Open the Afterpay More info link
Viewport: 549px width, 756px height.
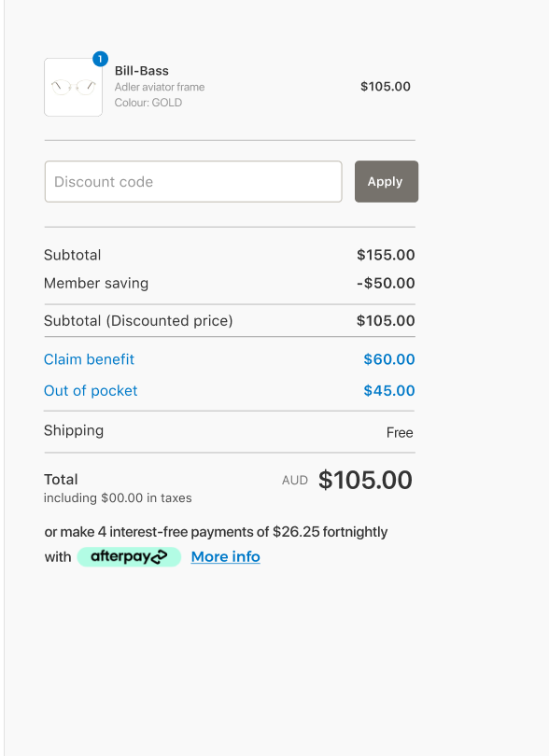point(225,557)
